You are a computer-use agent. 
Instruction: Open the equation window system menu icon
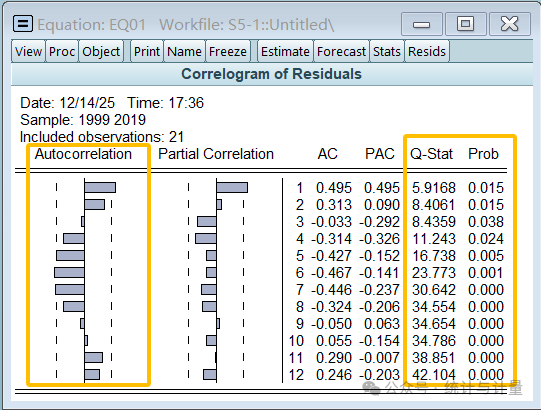23,24
